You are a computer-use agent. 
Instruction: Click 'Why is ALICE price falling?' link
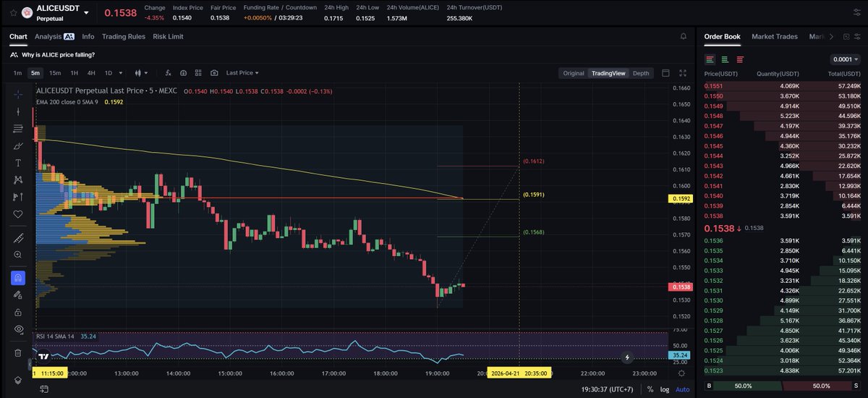[58, 55]
